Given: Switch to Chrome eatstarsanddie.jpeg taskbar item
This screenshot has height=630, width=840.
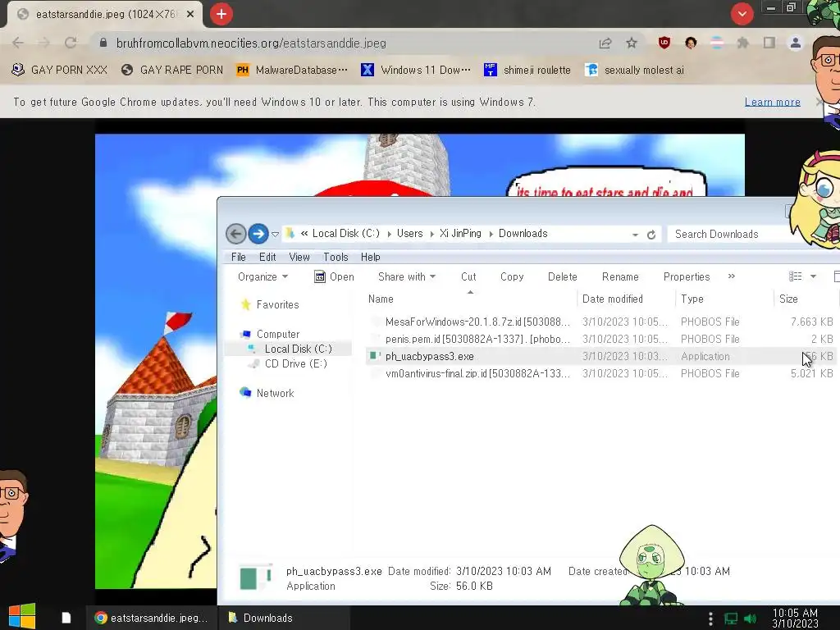Looking at the screenshot, I should pyautogui.click(x=151, y=618).
